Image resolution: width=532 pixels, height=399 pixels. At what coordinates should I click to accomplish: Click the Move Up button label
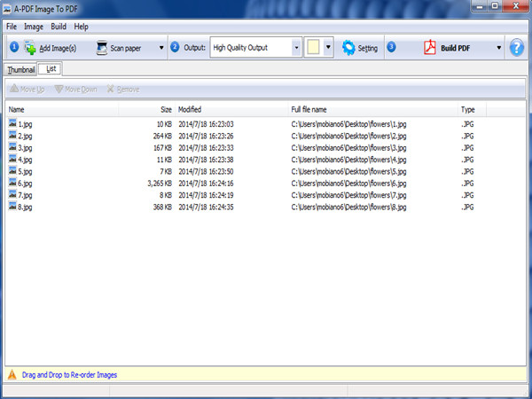pos(33,90)
